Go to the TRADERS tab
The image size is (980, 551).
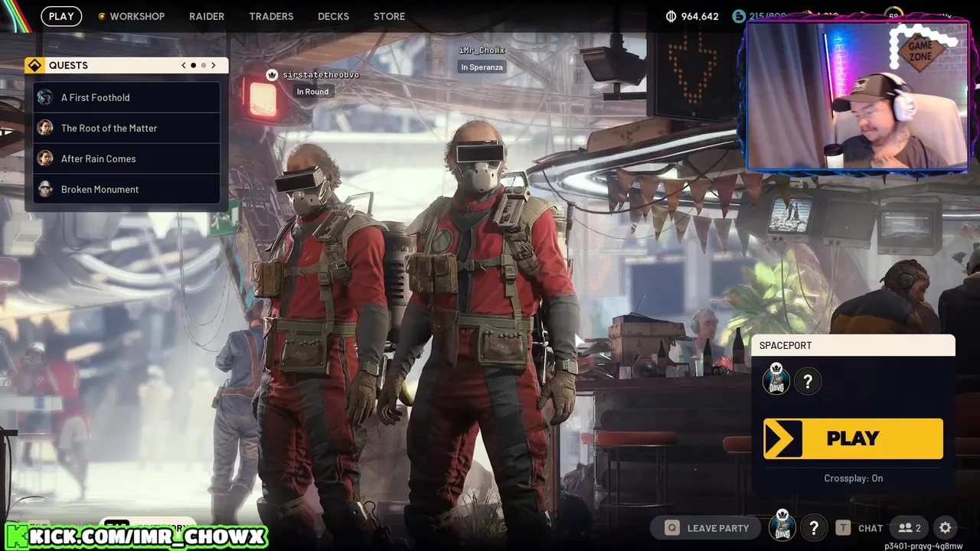(x=271, y=16)
